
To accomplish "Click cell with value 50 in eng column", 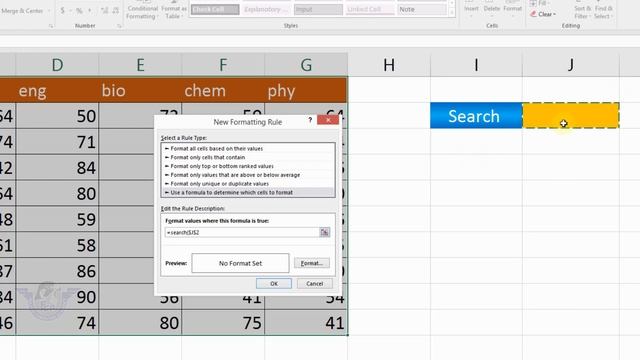I will [x=57, y=116].
